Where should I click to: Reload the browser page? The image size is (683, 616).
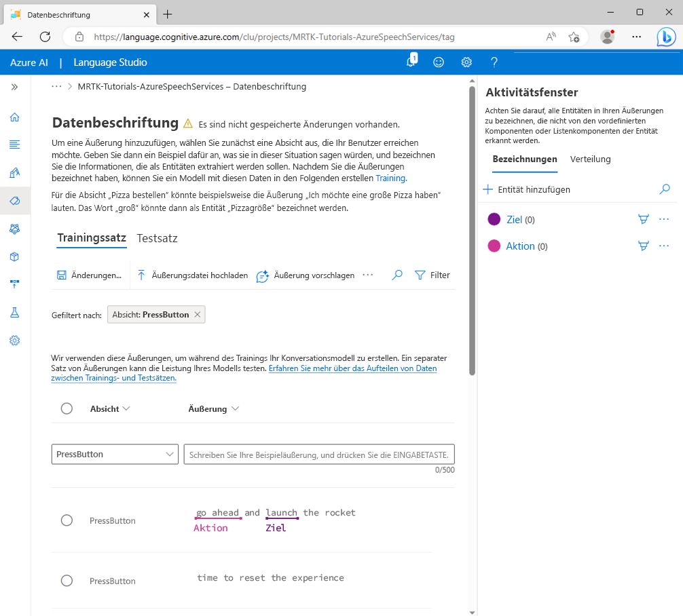click(45, 37)
